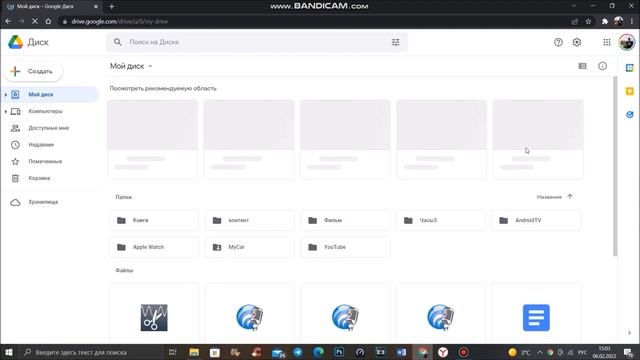The width and height of the screenshot is (640, 360).
Task: Open search options filter icon
Action: [x=396, y=42]
